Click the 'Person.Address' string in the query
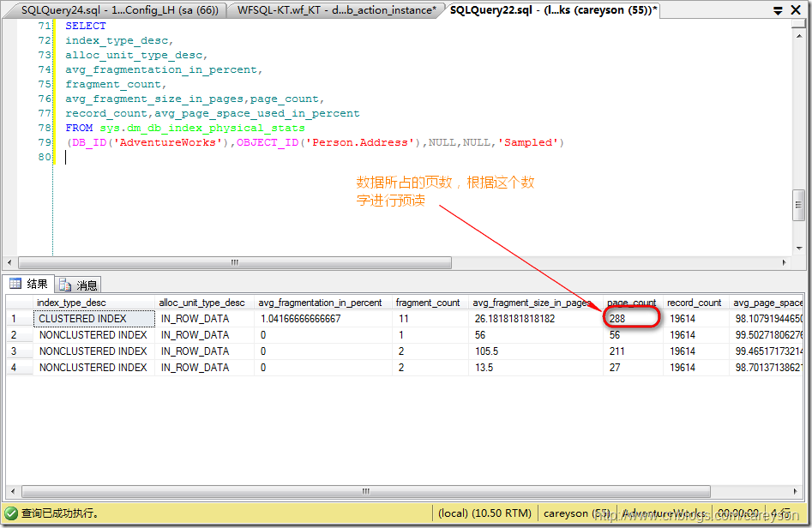Screen dimensions: 812x528 tap(360, 142)
